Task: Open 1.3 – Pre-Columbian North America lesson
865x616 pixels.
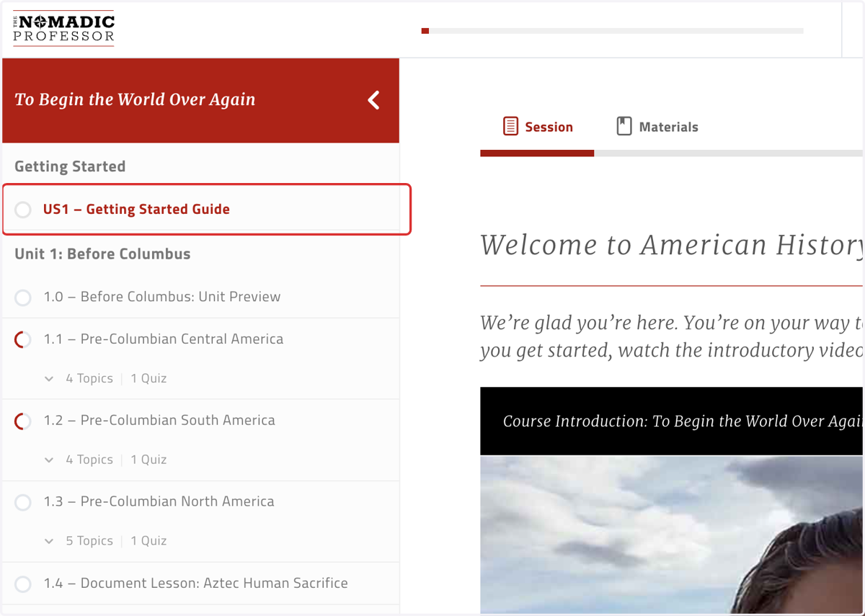Action: 159,502
